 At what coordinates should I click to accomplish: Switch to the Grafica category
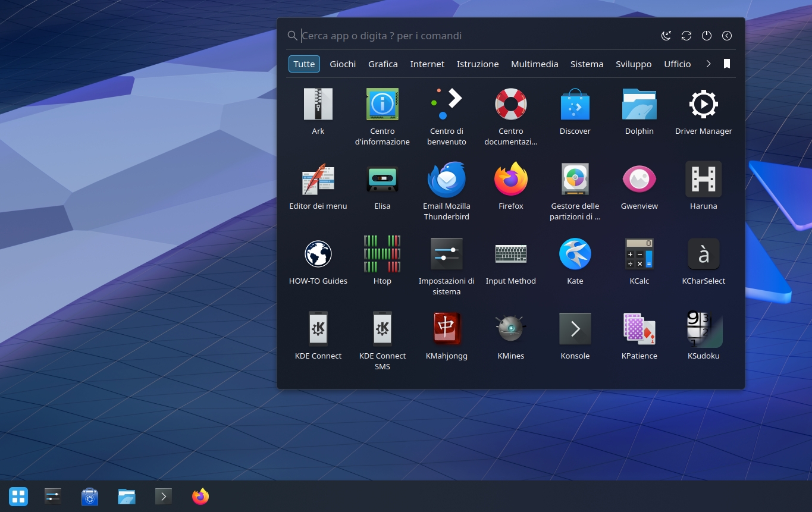(x=383, y=64)
